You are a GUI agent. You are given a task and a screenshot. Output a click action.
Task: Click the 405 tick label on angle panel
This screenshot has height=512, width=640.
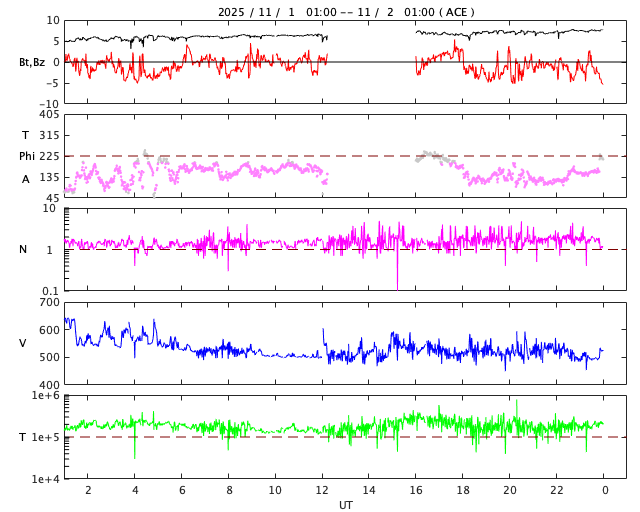(49, 115)
